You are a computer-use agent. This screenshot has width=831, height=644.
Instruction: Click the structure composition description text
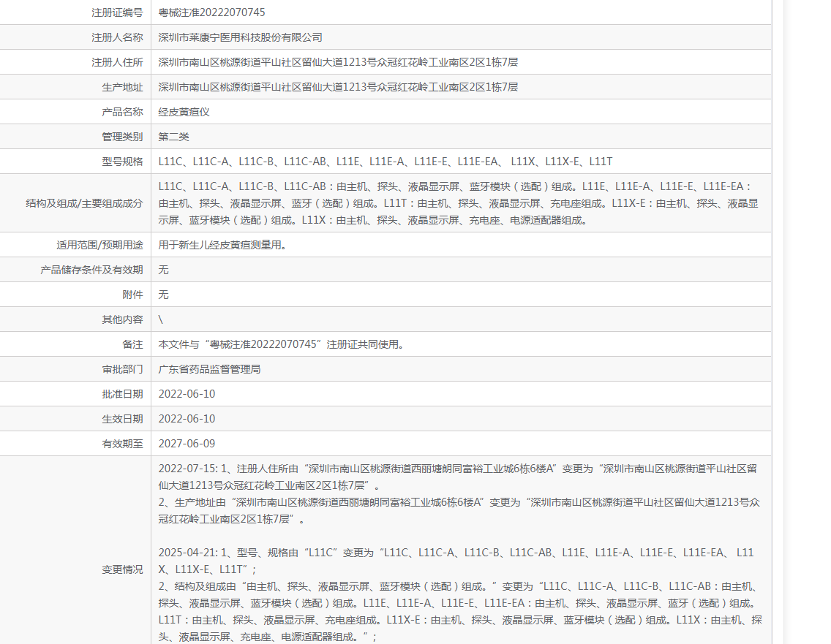(x=459, y=203)
